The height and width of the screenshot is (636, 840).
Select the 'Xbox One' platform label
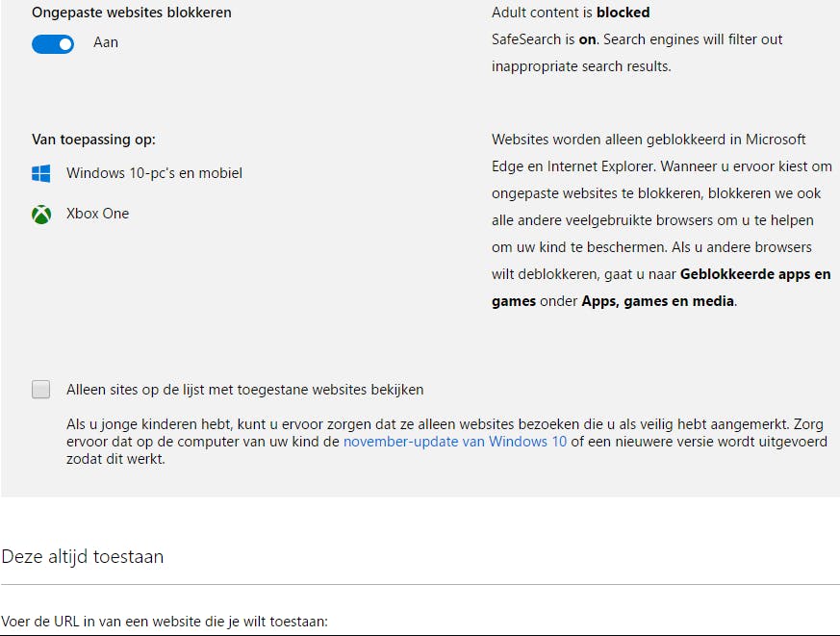(x=97, y=214)
